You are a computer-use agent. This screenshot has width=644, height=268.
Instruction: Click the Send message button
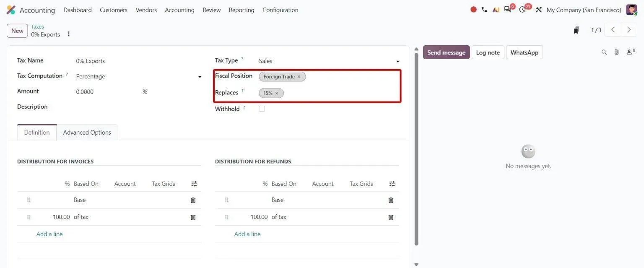click(447, 52)
